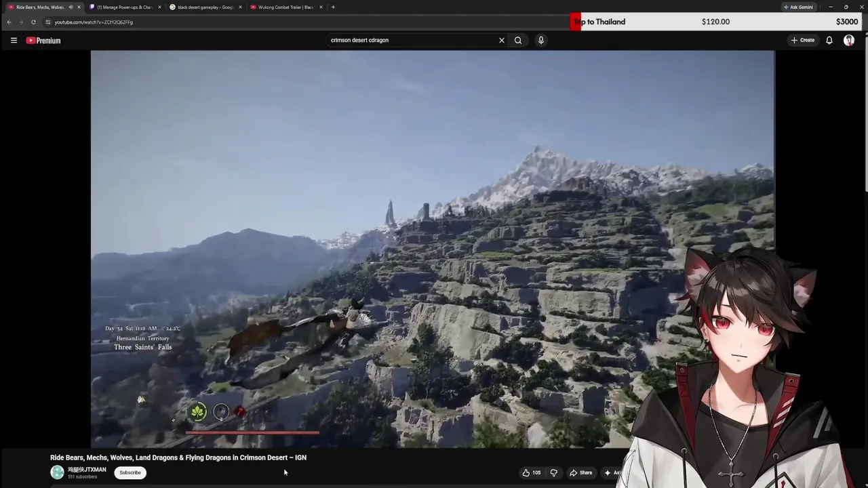
Task: Close the Wukong Combat Trailer tab
Action: click(x=321, y=7)
